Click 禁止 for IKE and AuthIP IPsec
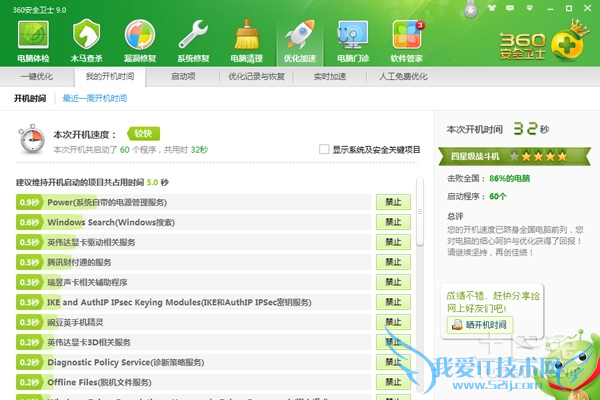This screenshot has height=400, width=600. (x=393, y=302)
